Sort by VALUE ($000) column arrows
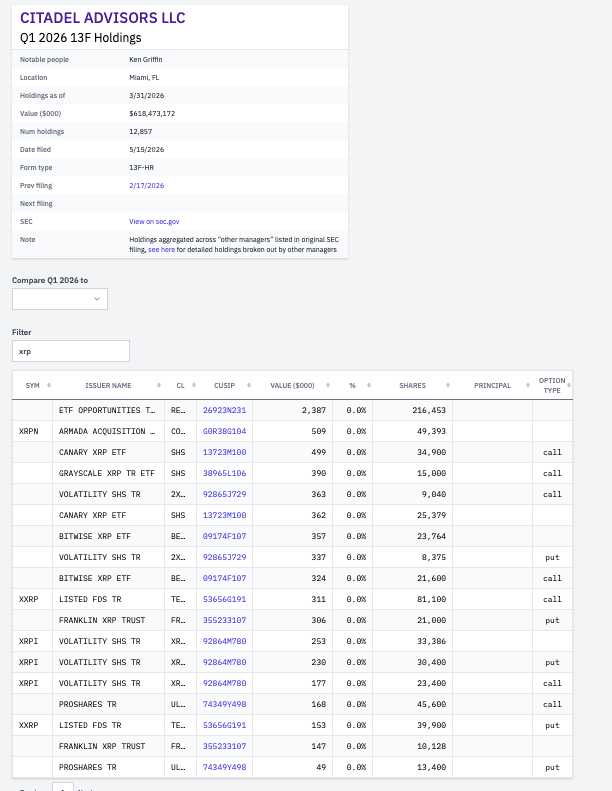The image size is (612, 791). coord(328,385)
